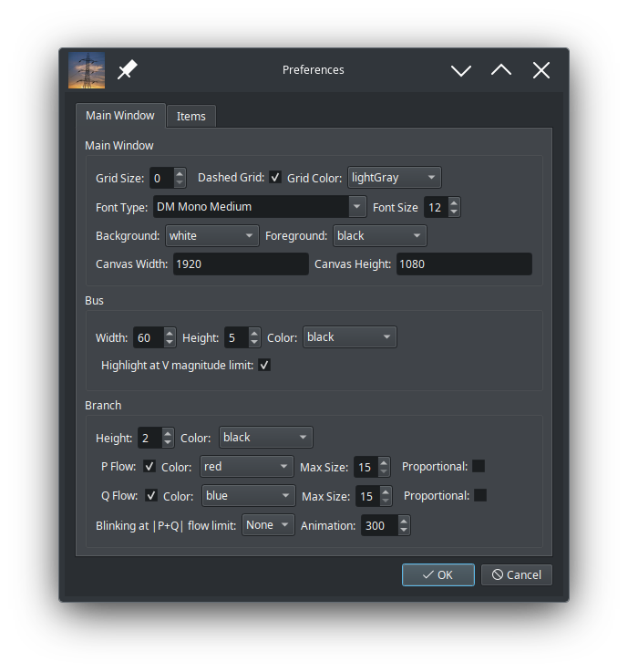Select the Main Window tab
The height and width of the screenshot is (672, 628).
click(120, 115)
